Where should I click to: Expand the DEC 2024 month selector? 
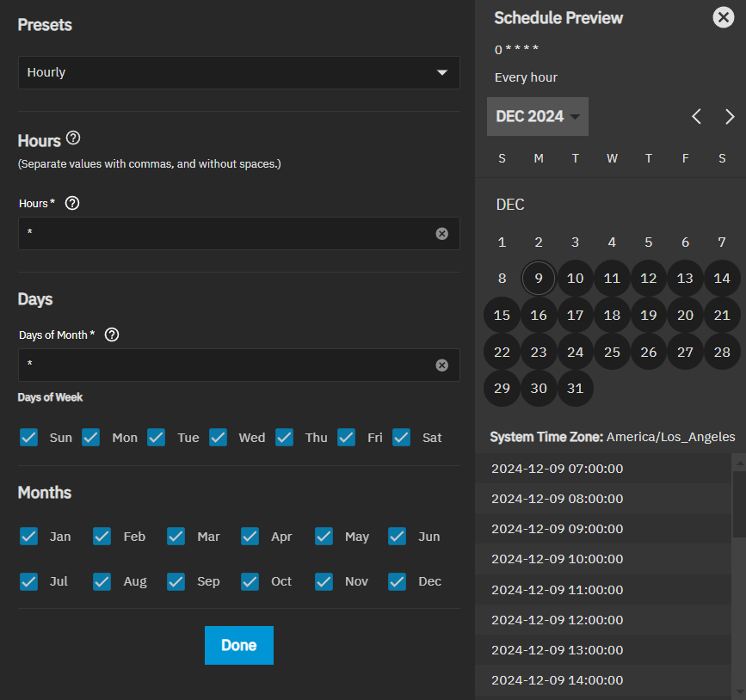click(538, 116)
